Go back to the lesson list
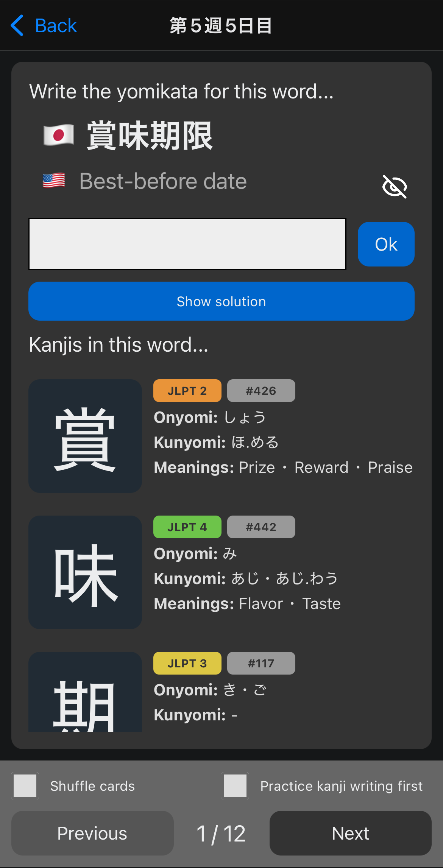This screenshot has width=443, height=868. click(44, 25)
